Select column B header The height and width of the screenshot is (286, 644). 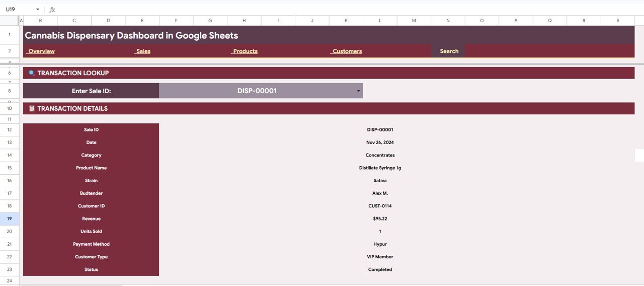[x=40, y=21]
